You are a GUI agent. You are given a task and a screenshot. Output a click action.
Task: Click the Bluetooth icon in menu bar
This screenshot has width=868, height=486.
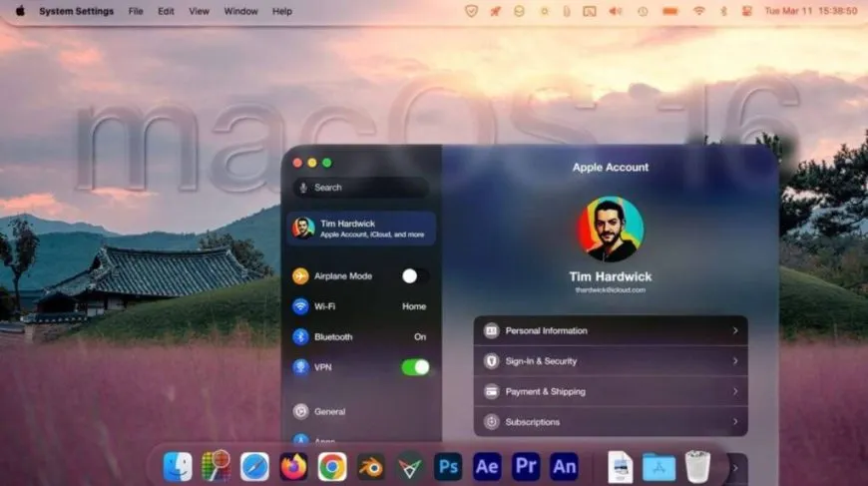723,11
